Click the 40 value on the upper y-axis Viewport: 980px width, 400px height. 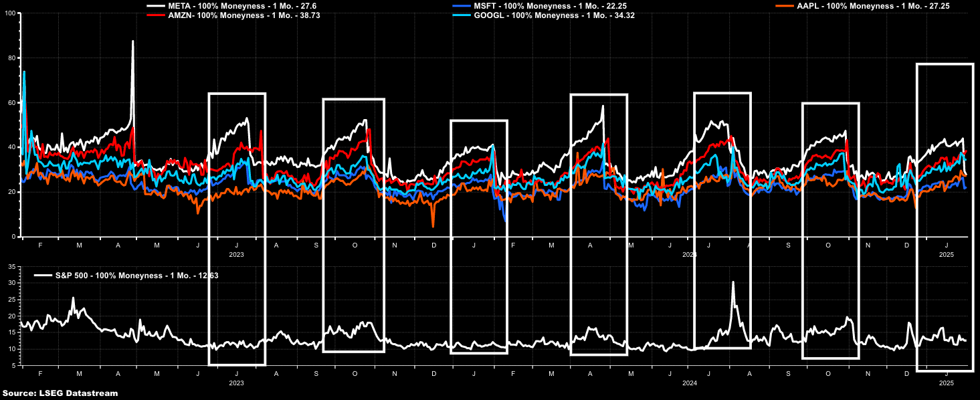tap(13, 147)
